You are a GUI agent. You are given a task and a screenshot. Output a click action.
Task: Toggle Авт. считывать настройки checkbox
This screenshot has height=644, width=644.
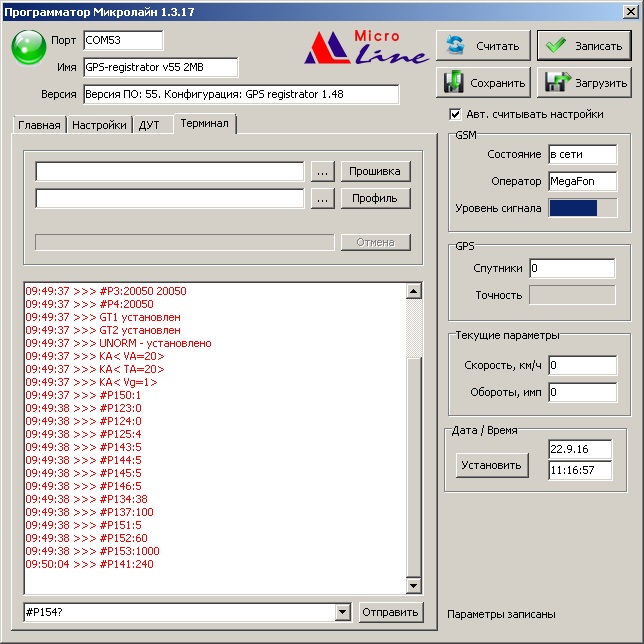(x=456, y=114)
